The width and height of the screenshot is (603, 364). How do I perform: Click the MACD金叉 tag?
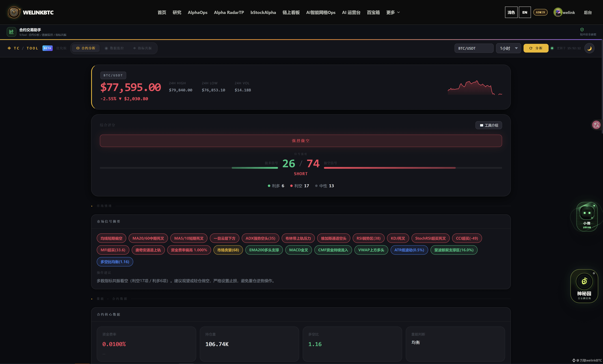pos(299,250)
